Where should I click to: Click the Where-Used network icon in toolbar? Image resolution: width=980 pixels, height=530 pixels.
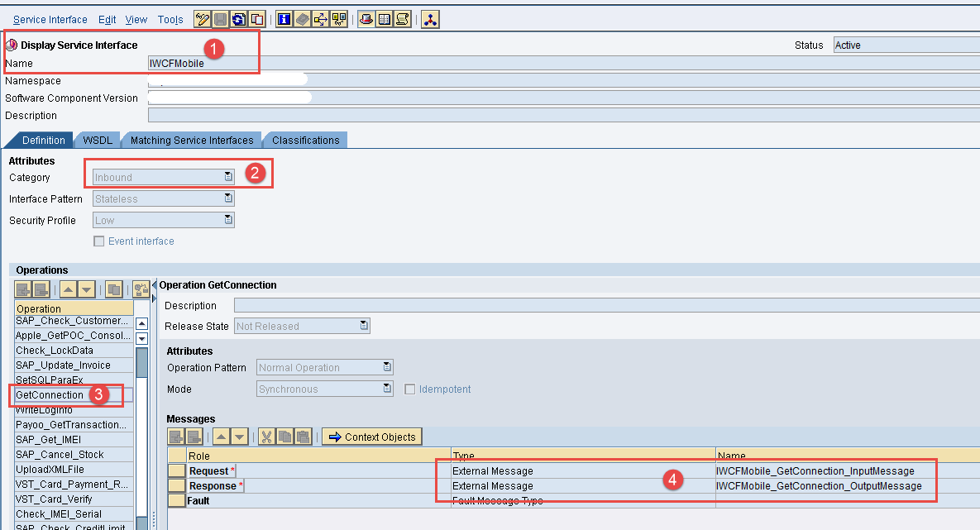pyautogui.click(x=430, y=19)
